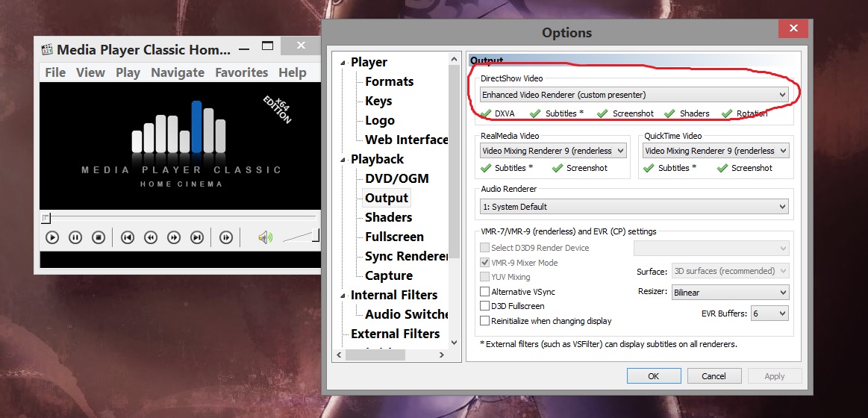Image resolution: width=868 pixels, height=418 pixels.
Task: Click OK in the Options dialog
Action: pos(653,376)
